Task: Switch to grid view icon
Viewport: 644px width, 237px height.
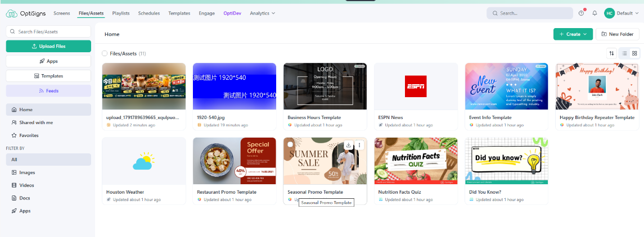Action: (x=634, y=53)
